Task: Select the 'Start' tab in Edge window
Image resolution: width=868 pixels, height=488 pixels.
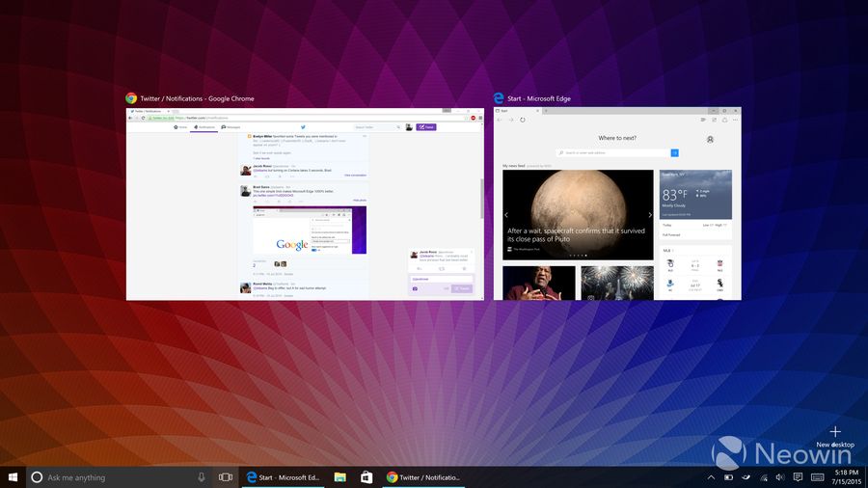Action: tap(517, 111)
